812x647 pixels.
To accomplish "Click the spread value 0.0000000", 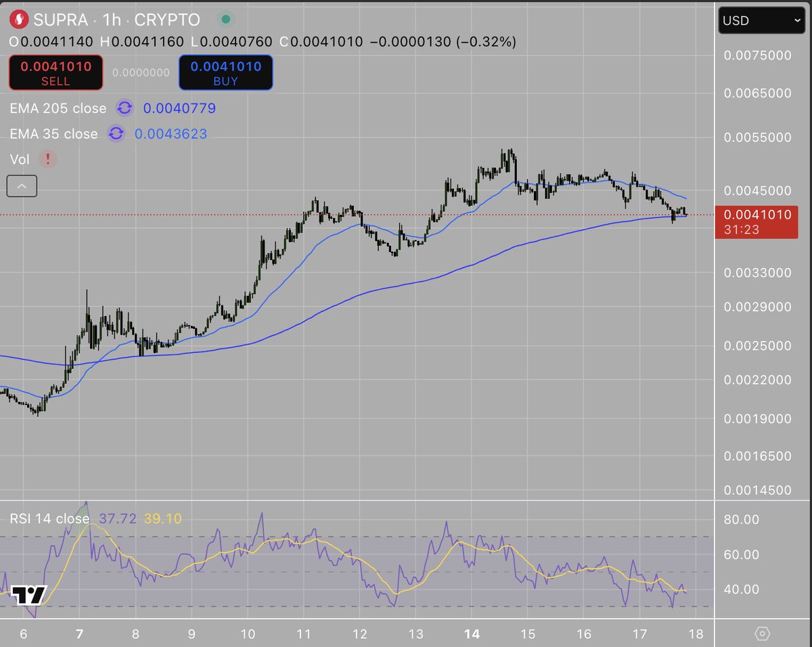I will point(141,72).
